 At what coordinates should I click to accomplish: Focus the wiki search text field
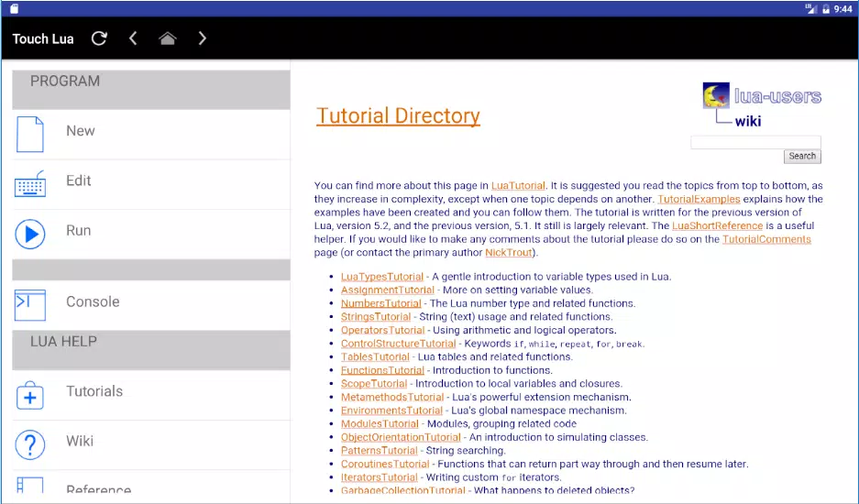pyautogui.click(x=755, y=142)
